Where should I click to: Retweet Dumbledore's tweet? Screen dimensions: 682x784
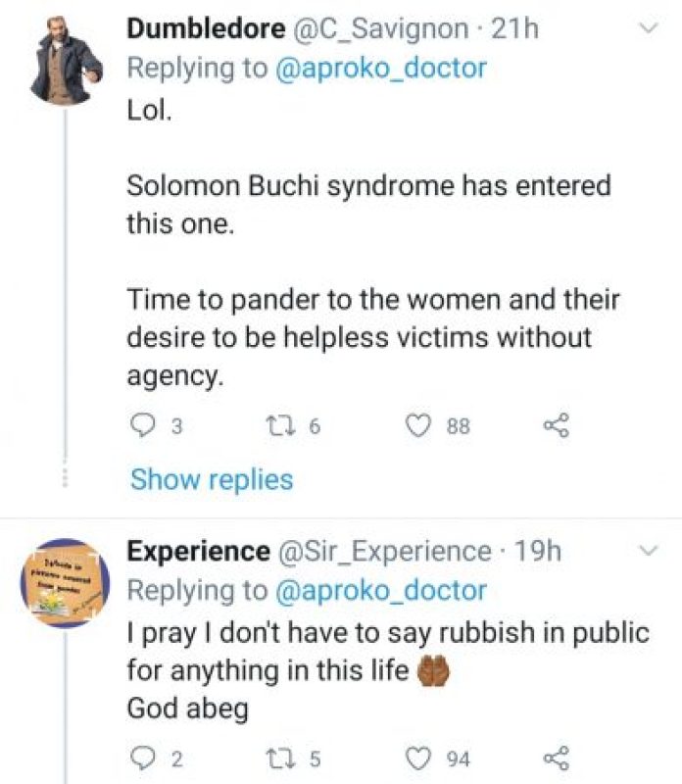click(277, 425)
